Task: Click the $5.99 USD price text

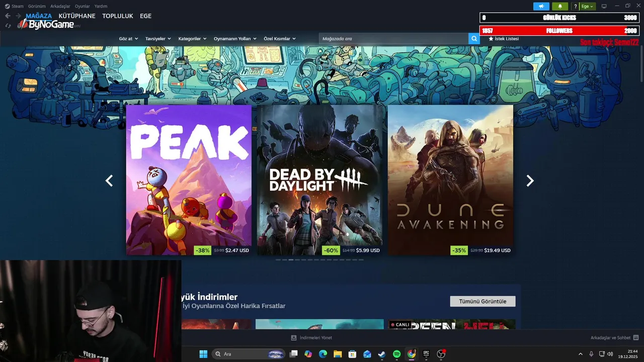Action: (x=368, y=250)
